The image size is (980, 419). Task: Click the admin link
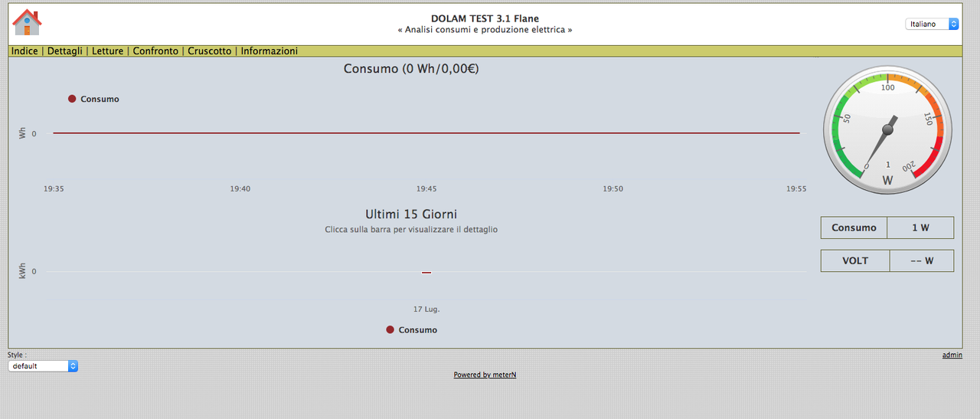[x=952, y=355]
